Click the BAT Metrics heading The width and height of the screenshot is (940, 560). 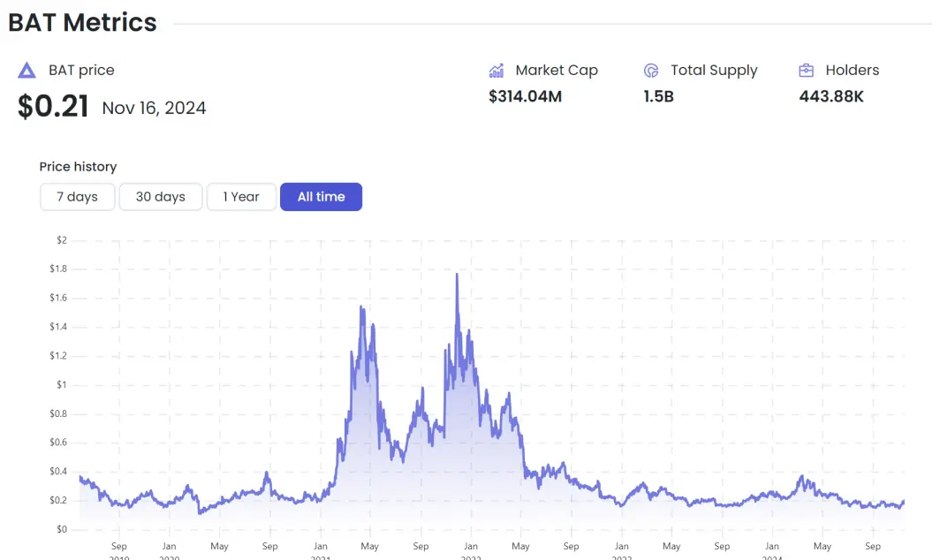click(83, 23)
